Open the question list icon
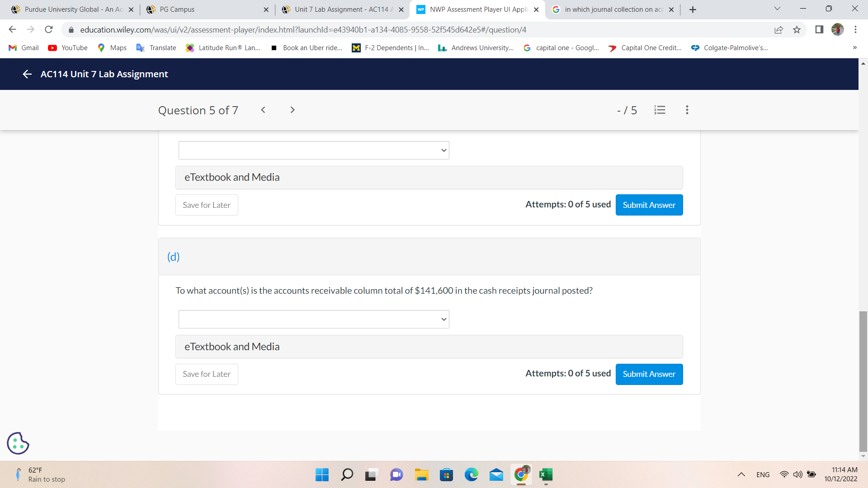Image resolution: width=868 pixels, height=488 pixels. click(660, 110)
